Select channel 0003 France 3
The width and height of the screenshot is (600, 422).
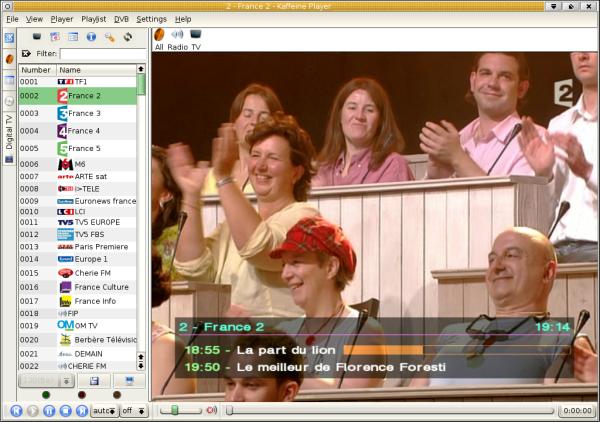pyautogui.click(x=78, y=113)
